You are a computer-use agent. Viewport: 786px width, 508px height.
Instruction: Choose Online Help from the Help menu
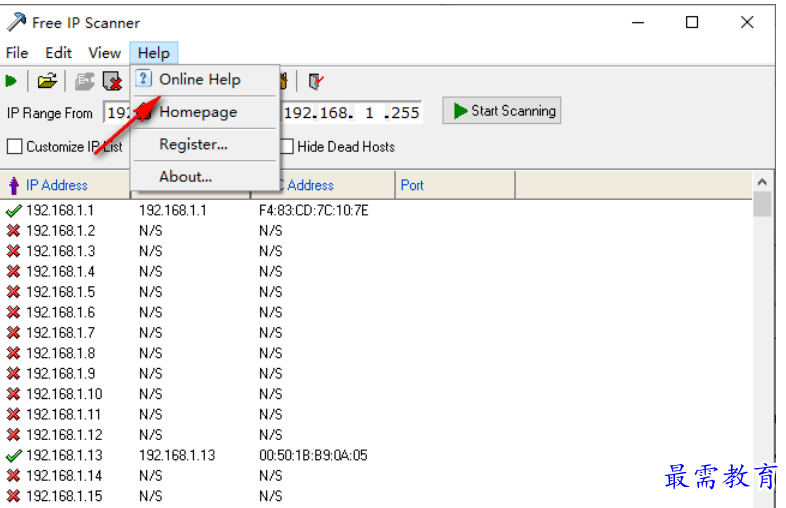[x=205, y=79]
